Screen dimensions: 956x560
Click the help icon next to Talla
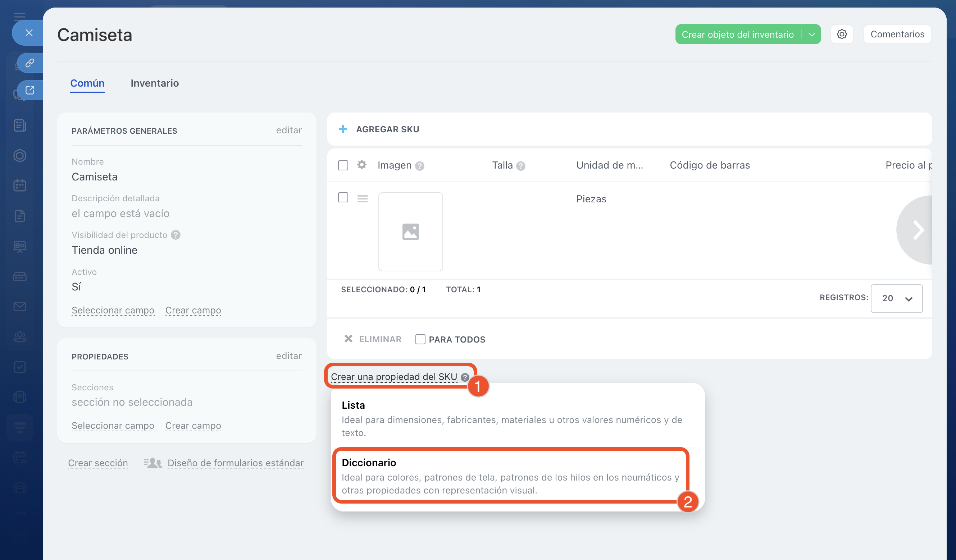click(521, 166)
